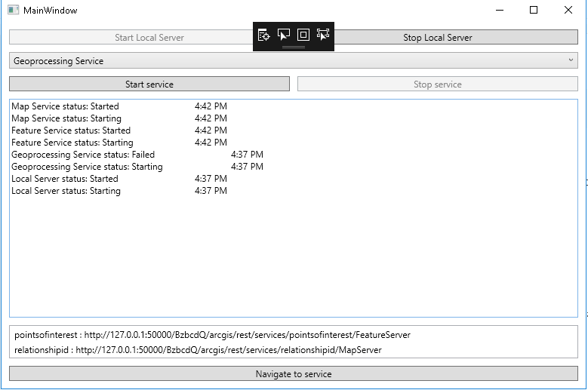Screen dimensions: 588x390
Task: Close the MainWindow window
Action: [x=568, y=10]
